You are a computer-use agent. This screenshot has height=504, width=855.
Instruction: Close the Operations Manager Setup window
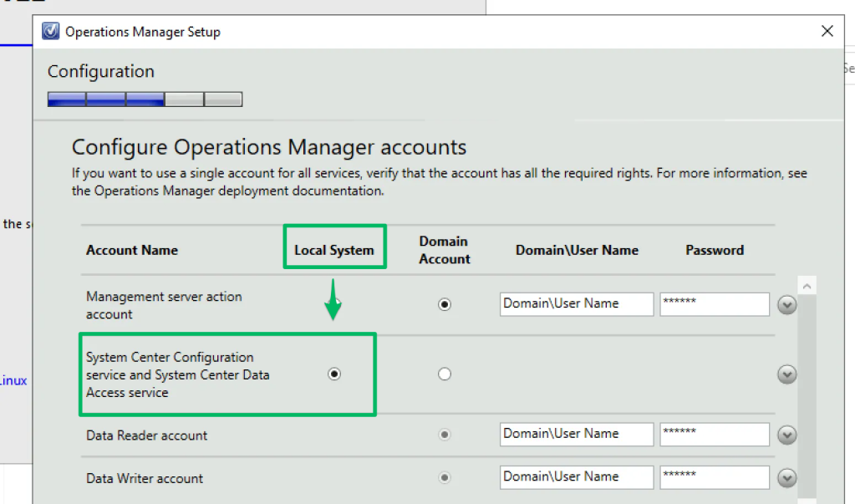pos(827,32)
